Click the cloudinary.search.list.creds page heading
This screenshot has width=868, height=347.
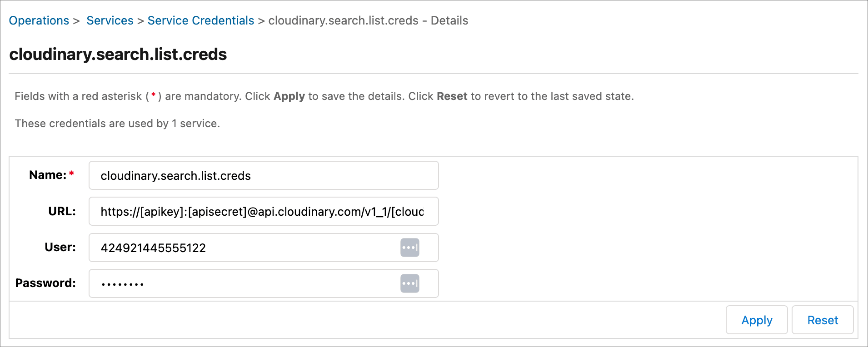(118, 54)
